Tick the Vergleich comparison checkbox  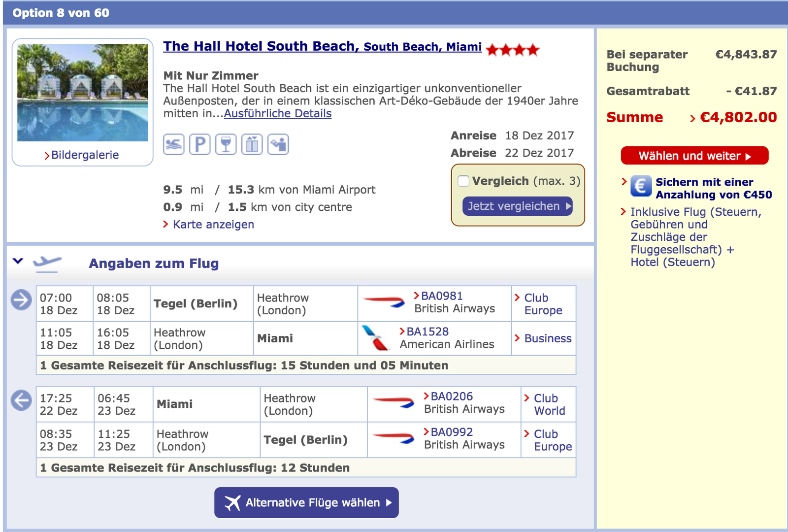463,181
